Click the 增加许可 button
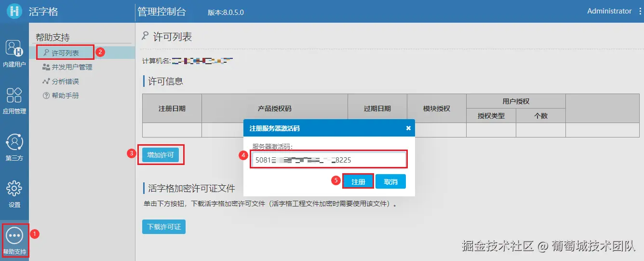The height and width of the screenshot is (261, 644). [x=161, y=155]
